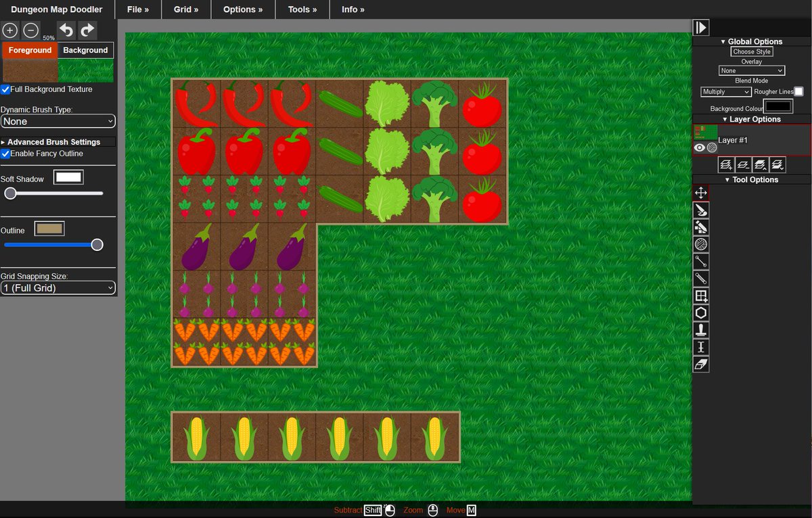Collapse the Tool Options section

(x=751, y=179)
